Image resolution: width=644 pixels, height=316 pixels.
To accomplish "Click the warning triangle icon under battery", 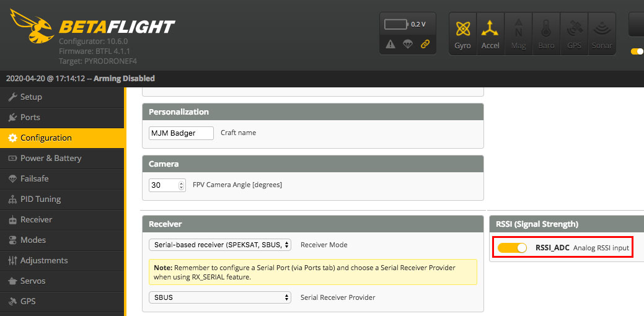I will (x=390, y=44).
